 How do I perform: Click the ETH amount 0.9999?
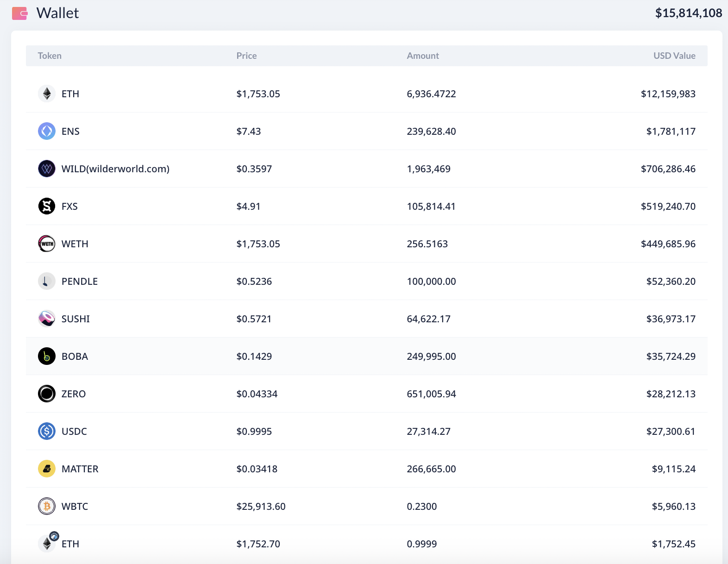[422, 544]
